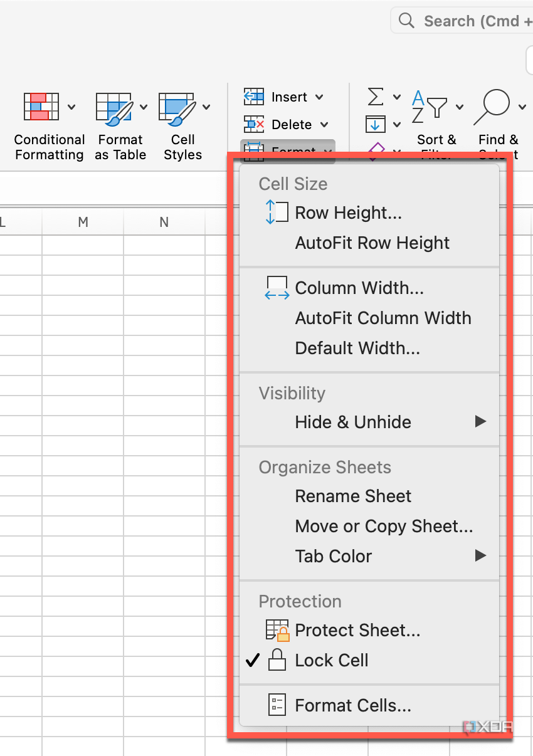Open Move or Copy Sheet dialog
533x756 pixels.
[x=384, y=526]
